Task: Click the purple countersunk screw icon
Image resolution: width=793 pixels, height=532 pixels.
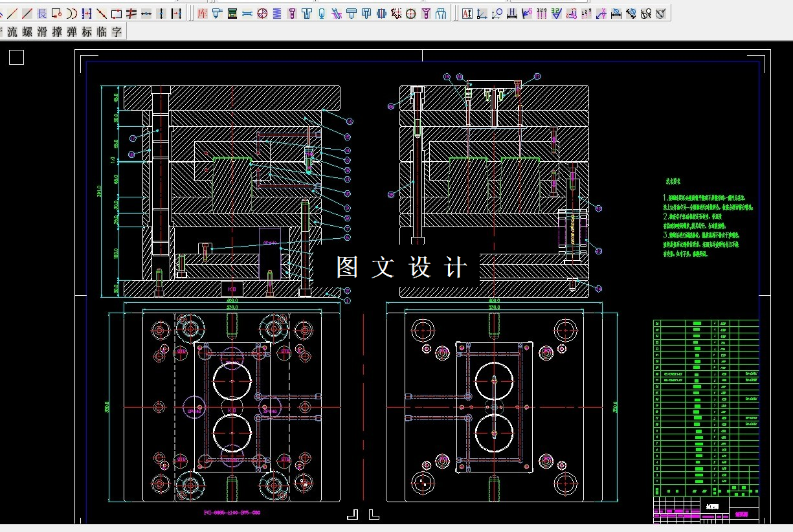Action: [425, 13]
